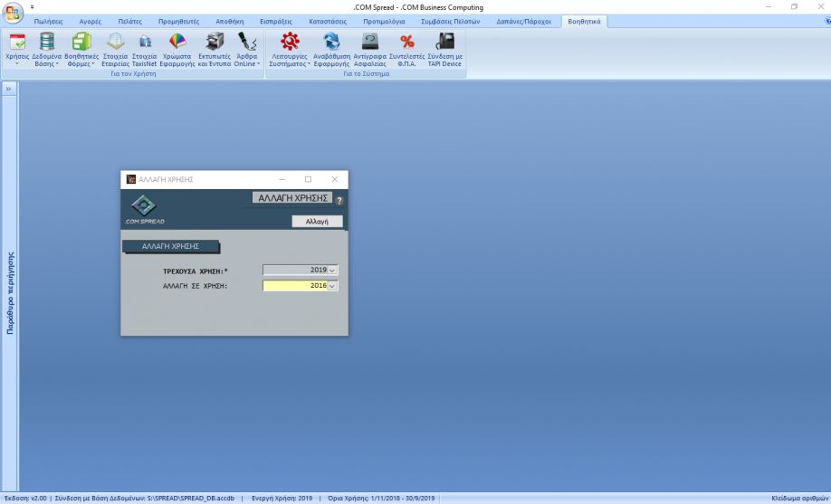
Task: Open Στοιχεία Εταιρείας building icon
Action: [x=115, y=42]
